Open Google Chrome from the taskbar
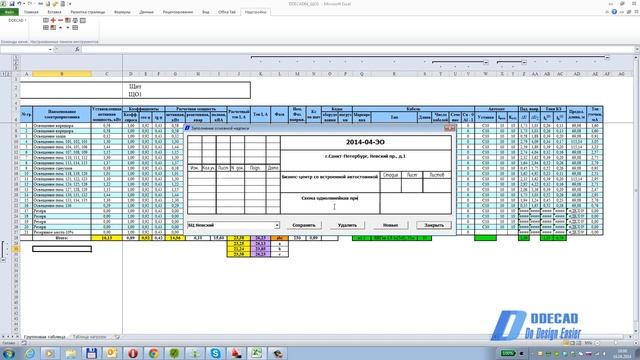640x360 pixels. (153, 353)
